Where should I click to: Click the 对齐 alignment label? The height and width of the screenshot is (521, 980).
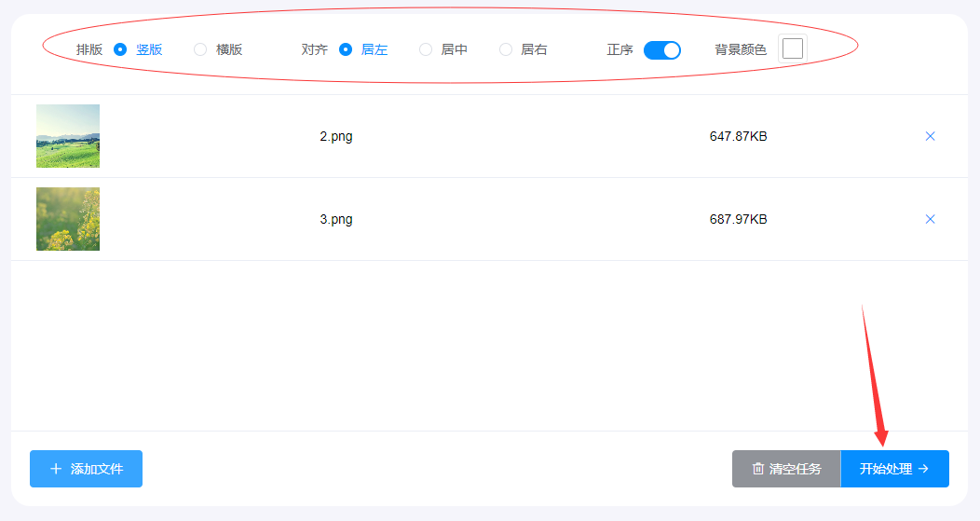[x=315, y=49]
